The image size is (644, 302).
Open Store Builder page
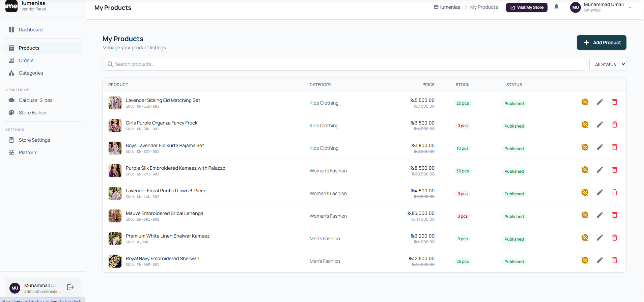[43, 113]
